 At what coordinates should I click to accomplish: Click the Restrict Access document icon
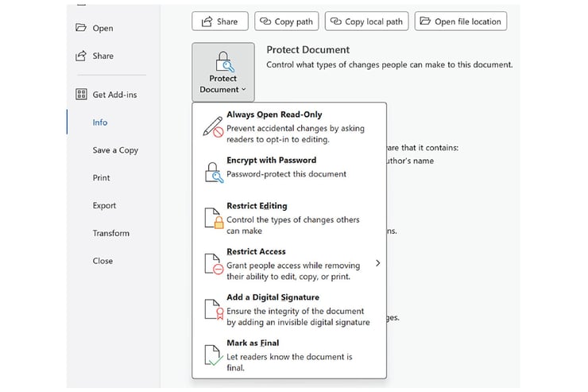coord(212,264)
